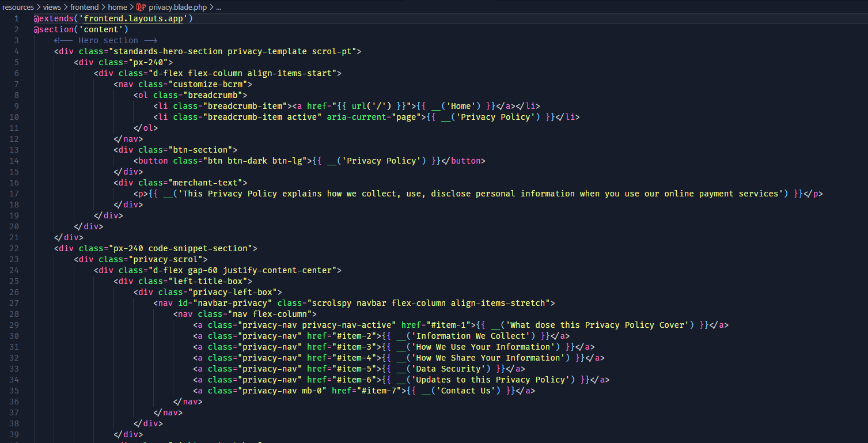Click line number 39 in the gutter

[14, 434]
